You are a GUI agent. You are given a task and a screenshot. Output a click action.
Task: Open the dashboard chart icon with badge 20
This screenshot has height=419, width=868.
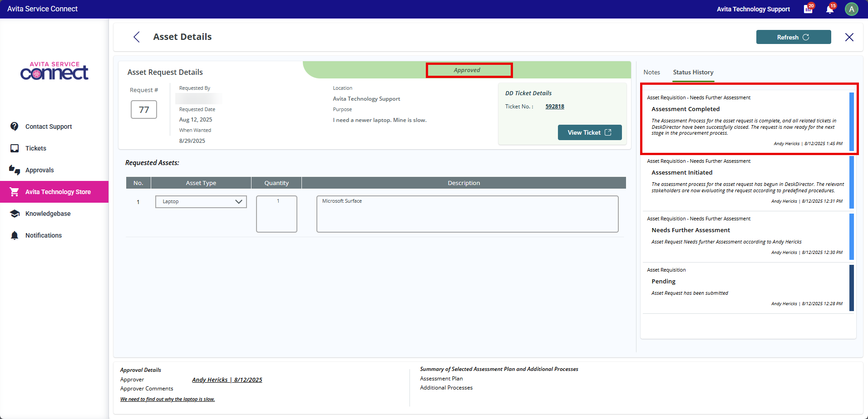[x=809, y=9]
